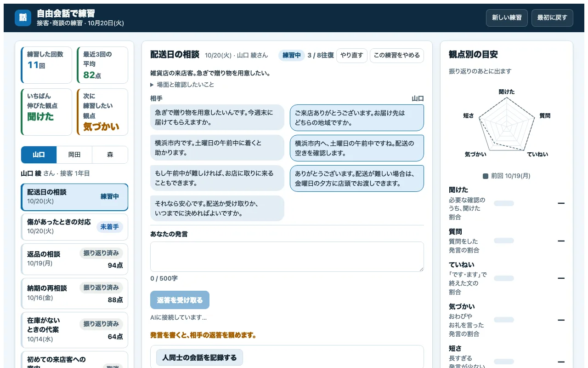Viewport: 588px width, 368px height.
Task: Open the 配送日の相談 practice item
Action: tap(74, 197)
